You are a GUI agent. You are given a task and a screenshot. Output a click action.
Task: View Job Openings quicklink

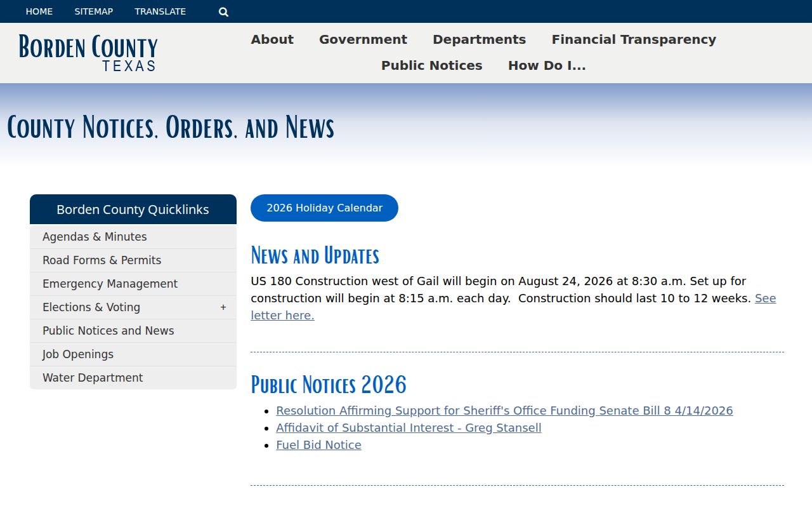coord(133,354)
